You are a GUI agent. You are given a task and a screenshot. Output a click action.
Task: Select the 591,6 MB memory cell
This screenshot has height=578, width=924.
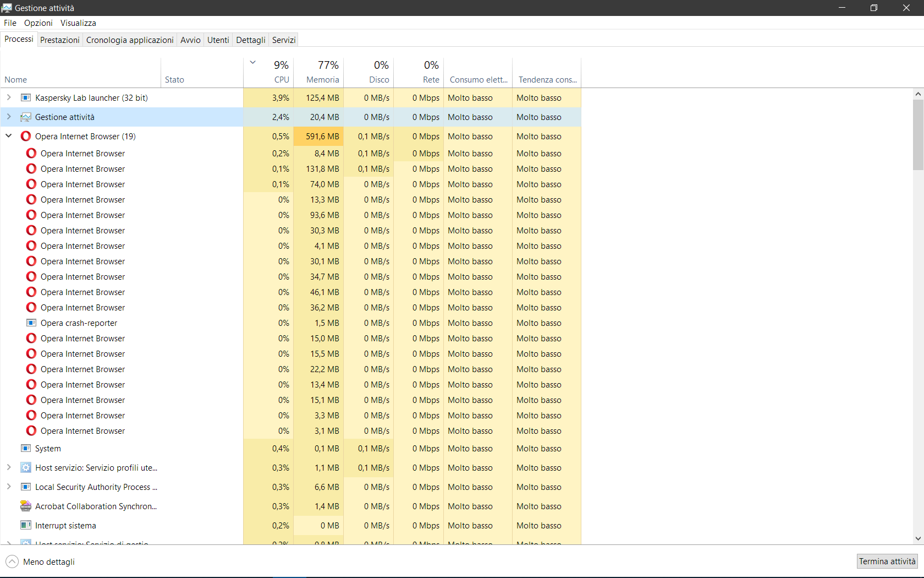318,137
